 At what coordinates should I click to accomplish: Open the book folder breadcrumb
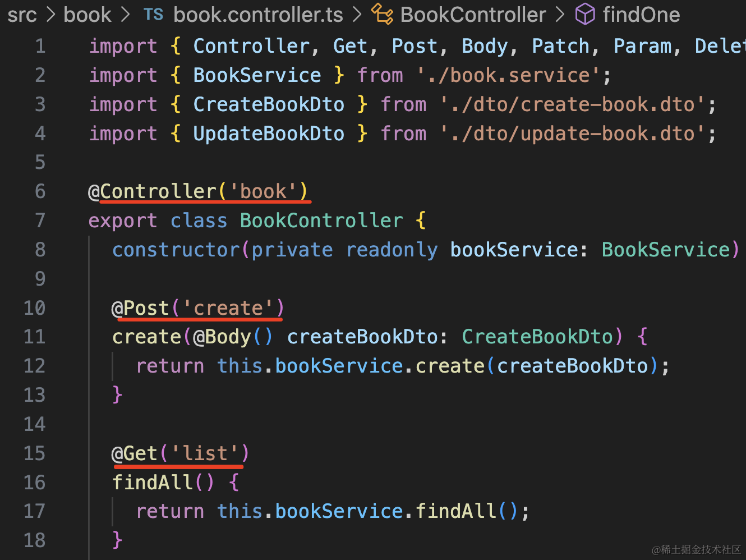click(88, 15)
